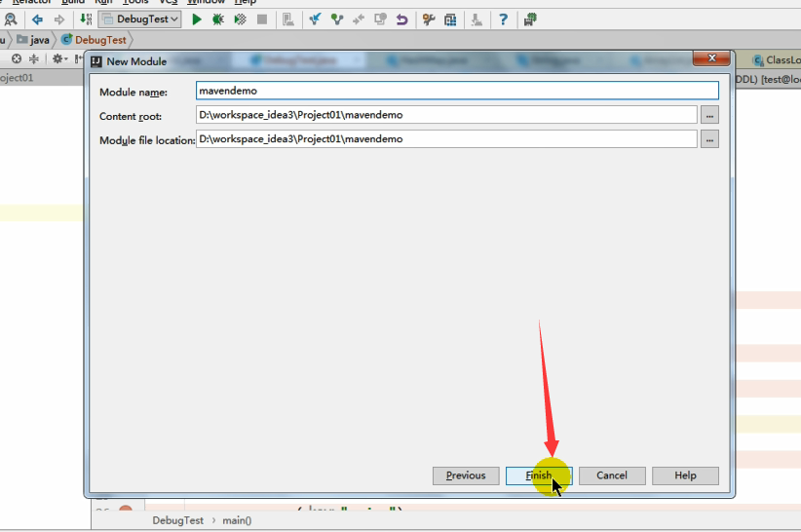Browse for Content root with ellipsis button
The image size is (801, 532).
(709, 115)
